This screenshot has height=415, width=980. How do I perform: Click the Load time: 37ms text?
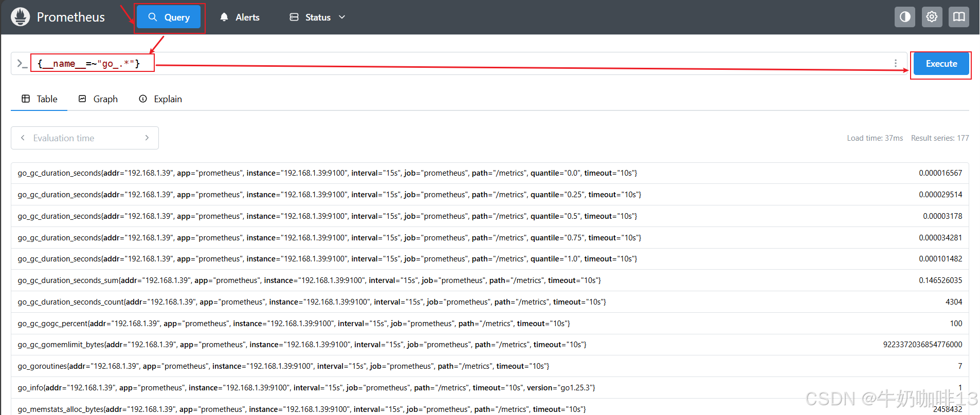click(875, 138)
